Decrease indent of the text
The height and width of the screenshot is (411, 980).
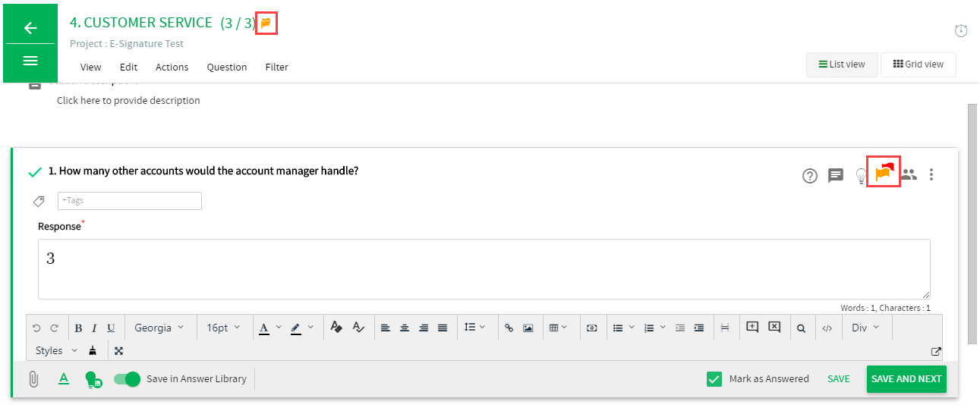(x=680, y=328)
